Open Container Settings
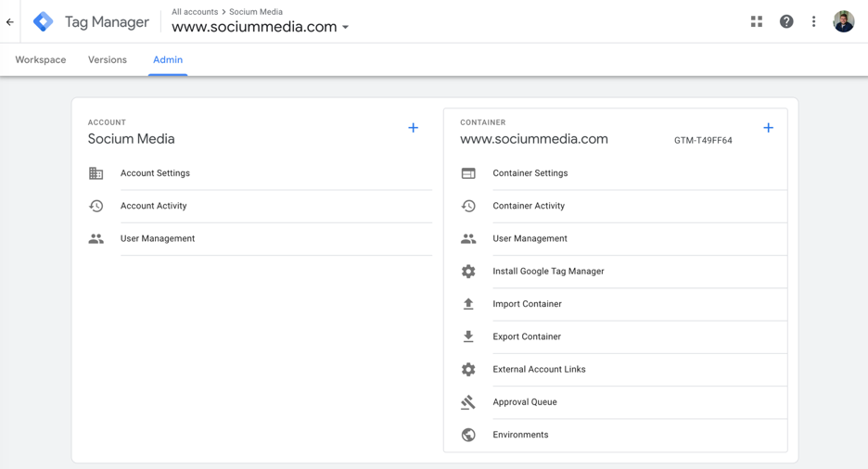 [x=530, y=173]
